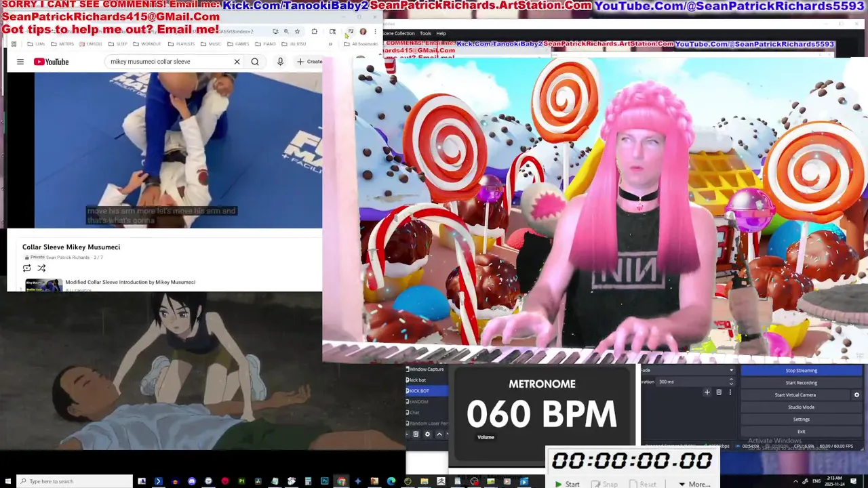
Task: Open the Chrome taskbar icon
Action: click(341, 481)
